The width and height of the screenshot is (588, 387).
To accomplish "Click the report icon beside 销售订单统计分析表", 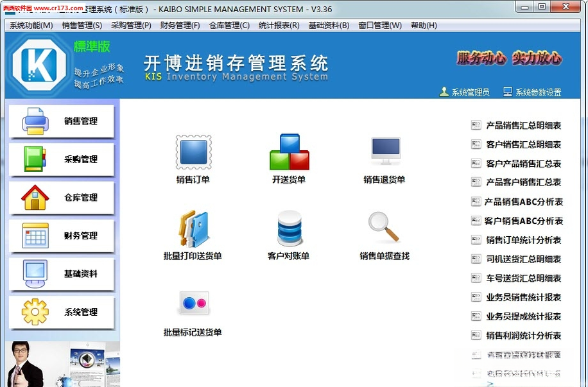I will coord(476,240).
